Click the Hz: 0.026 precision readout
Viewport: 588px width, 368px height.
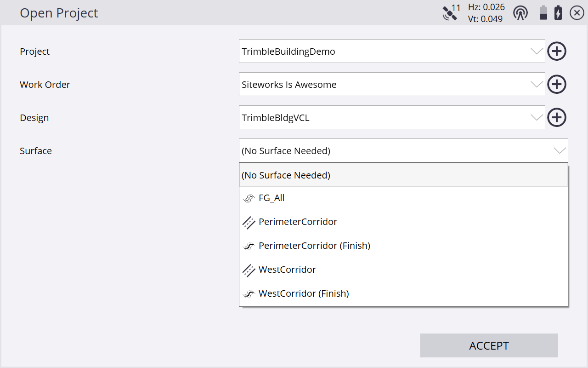486,7
